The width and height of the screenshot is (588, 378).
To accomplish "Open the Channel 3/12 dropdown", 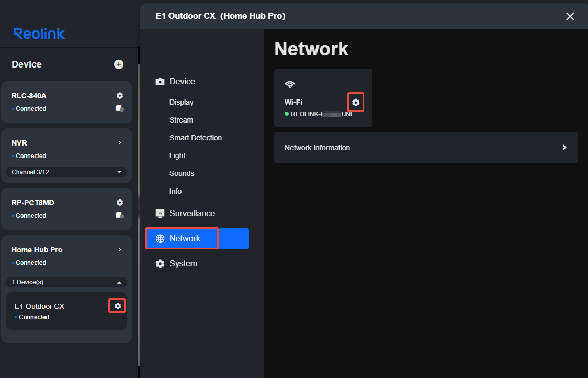I will point(66,172).
